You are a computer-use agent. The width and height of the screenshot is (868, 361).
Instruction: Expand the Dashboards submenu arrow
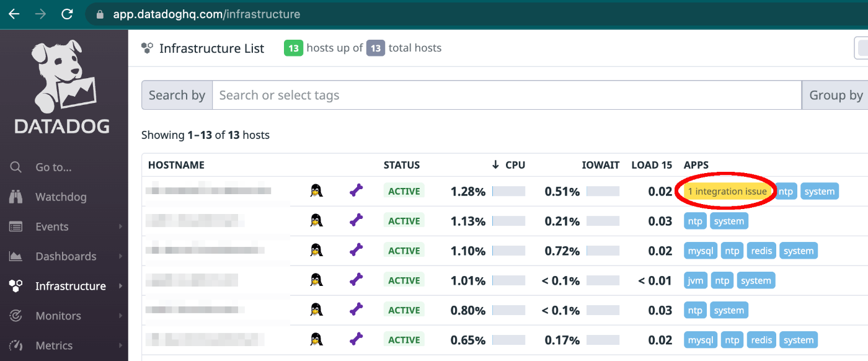pos(120,257)
